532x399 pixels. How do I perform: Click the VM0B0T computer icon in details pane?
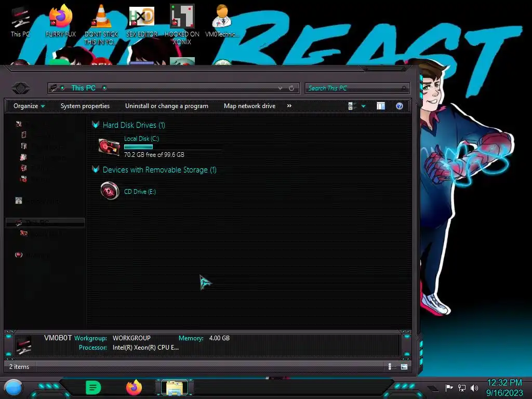coord(24,345)
